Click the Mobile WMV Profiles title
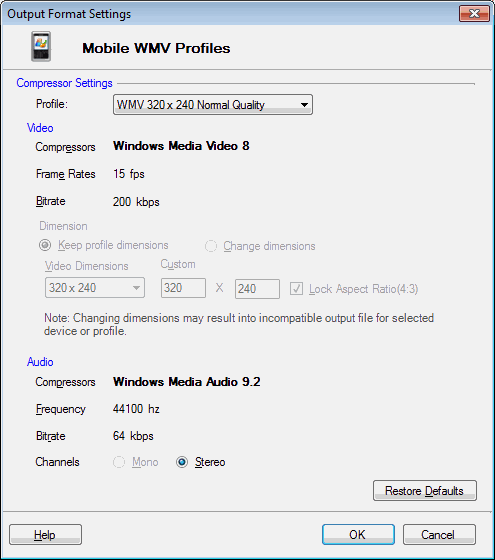495x560 pixels. pyautogui.click(x=156, y=48)
